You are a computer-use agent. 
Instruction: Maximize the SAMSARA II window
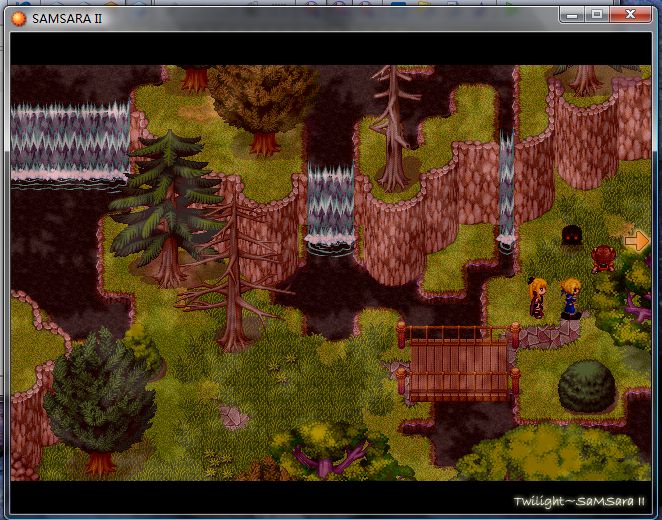click(597, 15)
